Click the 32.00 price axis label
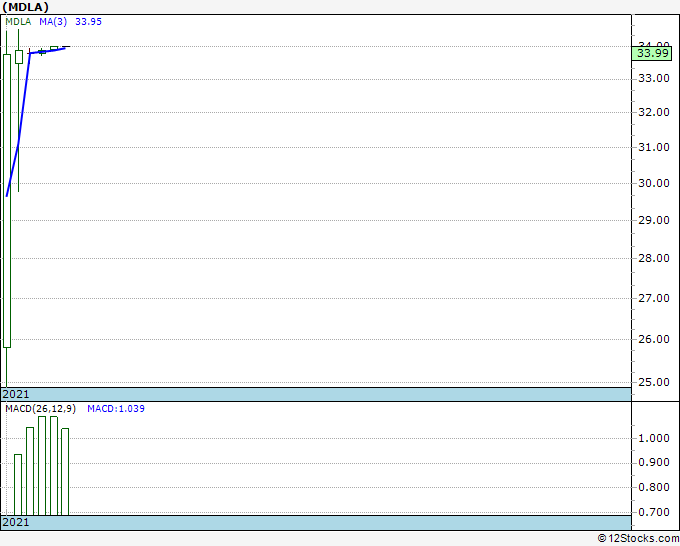Screen dimensions: 680x546 click(654, 112)
